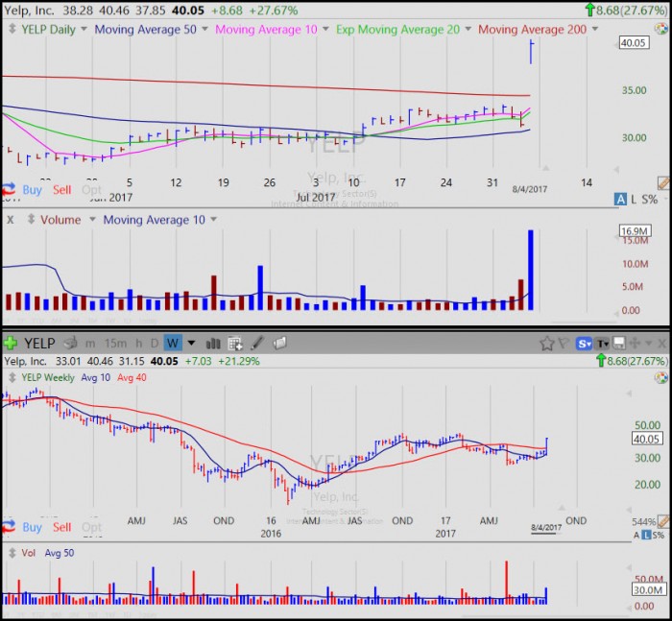Click green up arrow at top right of daily chart
Viewport: 672px width, 621px height.
(x=589, y=10)
